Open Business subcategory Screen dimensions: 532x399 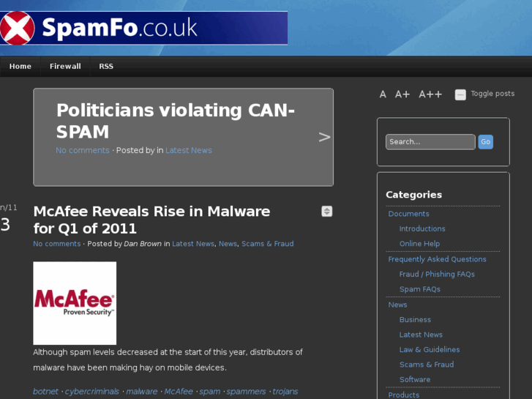click(x=415, y=320)
